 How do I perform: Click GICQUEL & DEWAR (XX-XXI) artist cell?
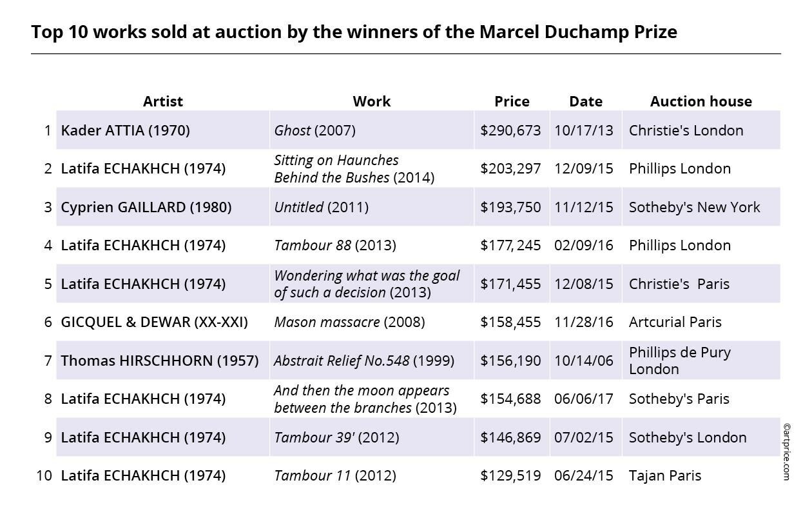coord(154,322)
